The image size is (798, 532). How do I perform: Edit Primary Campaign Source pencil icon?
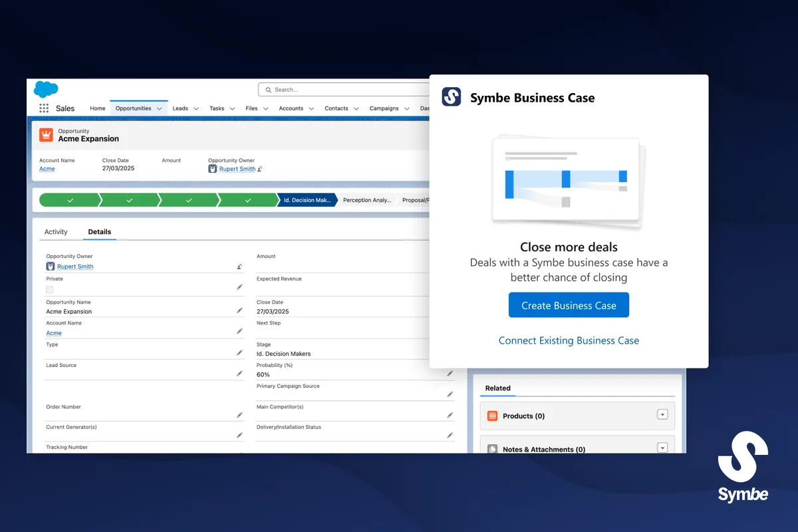pos(450,394)
